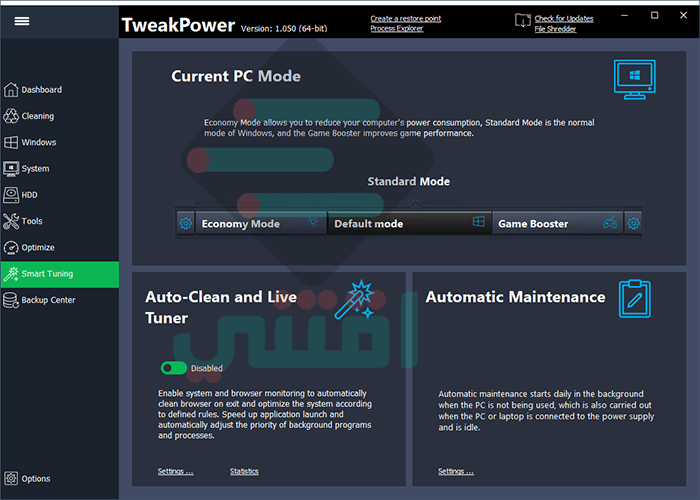Minimize the TweakPower window
This screenshot has width=700, height=500.
(625, 16)
